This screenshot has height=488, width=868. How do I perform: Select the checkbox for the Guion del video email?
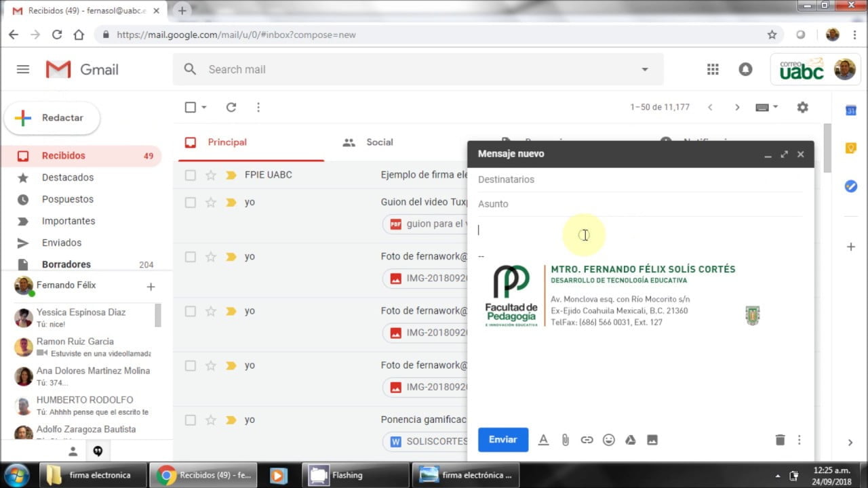pos(191,202)
